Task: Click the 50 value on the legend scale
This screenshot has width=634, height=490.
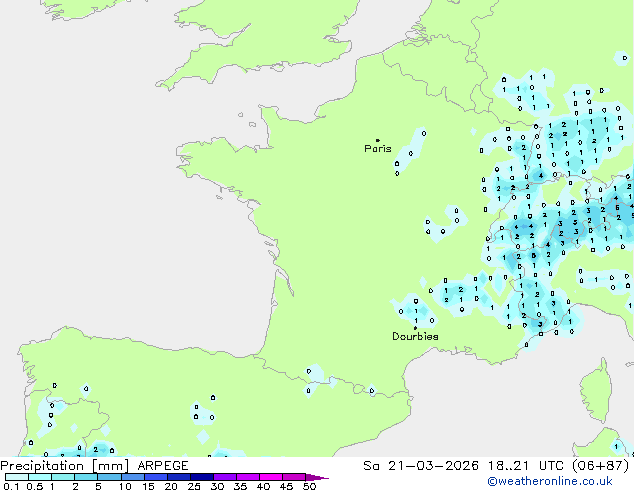Action: [x=310, y=486]
